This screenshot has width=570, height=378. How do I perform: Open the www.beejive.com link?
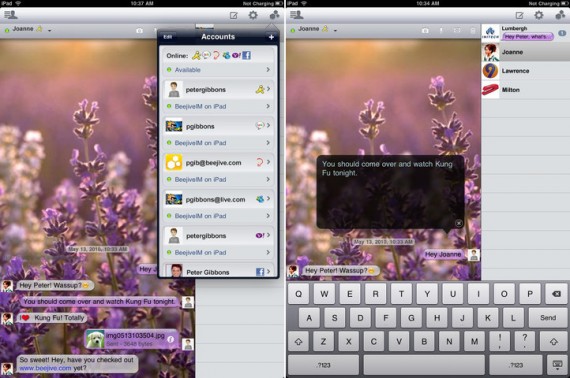point(45,368)
